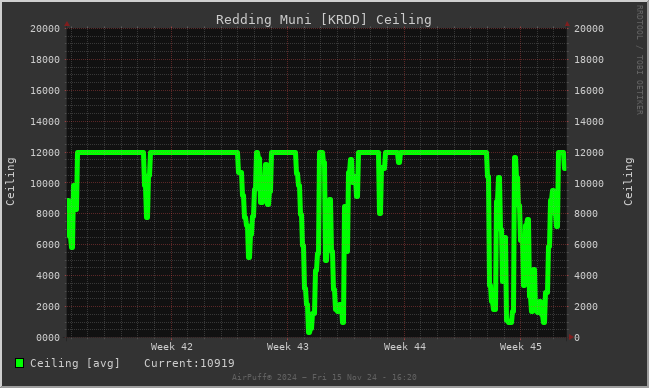The image size is (649, 388).
Task: Click the left vertical Ceiling axis title
Action: [10, 181]
